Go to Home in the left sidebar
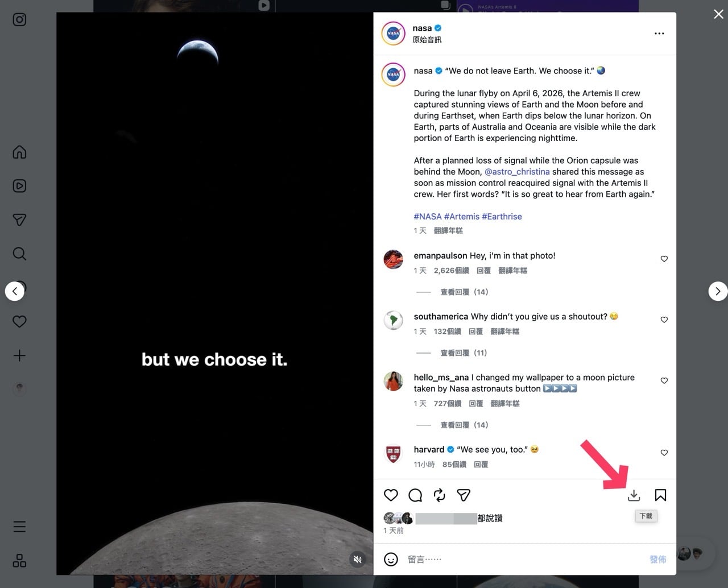 point(19,152)
